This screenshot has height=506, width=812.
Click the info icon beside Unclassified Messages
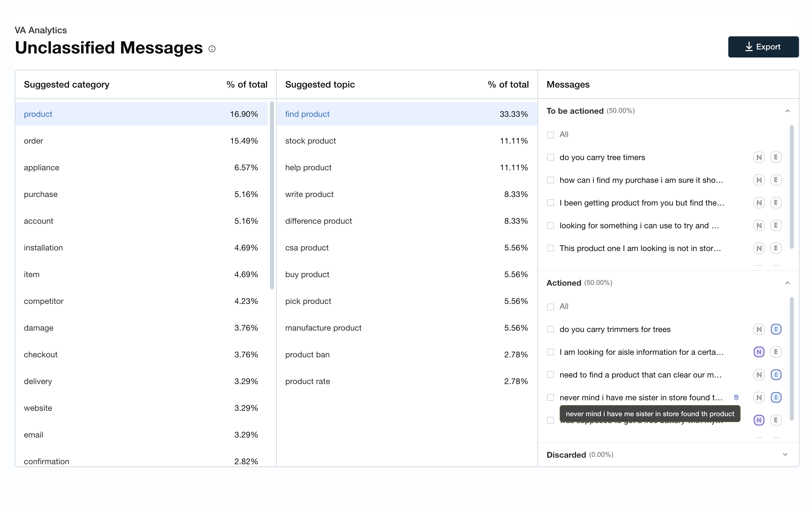pyautogui.click(x=212, y=49)
